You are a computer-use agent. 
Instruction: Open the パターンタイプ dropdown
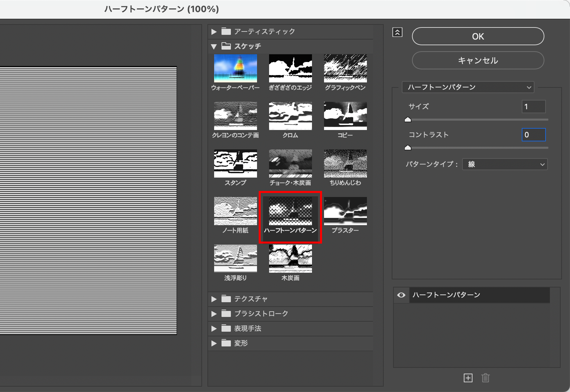[505, 164]
